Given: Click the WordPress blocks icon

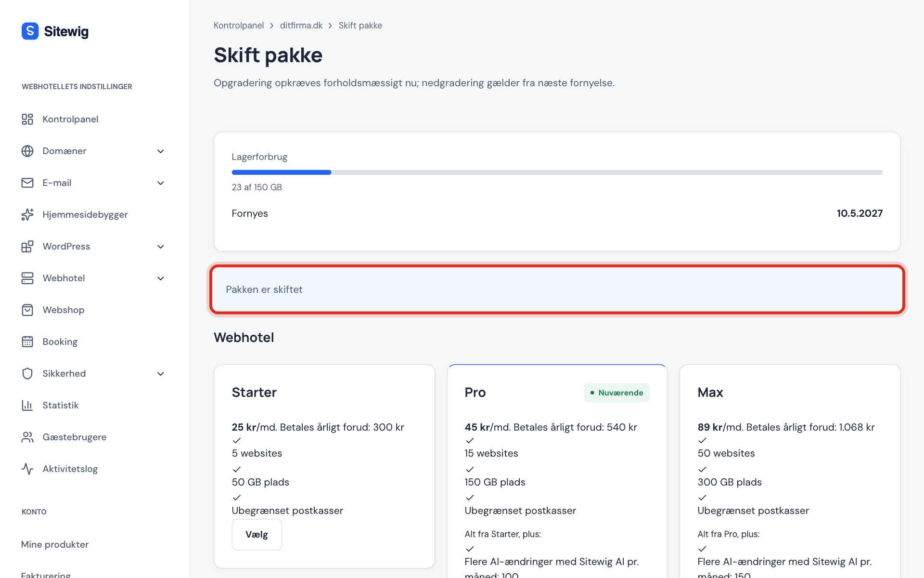Looking at the screenshot, I should click(27, 246).
